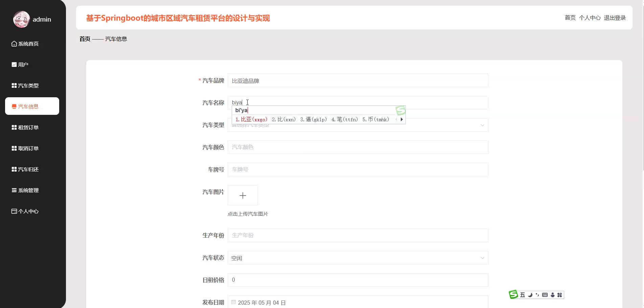The height and width of the screenshot is (308, 644).
Task: Click 退出登录 to log out
Action: click(615, 18)
